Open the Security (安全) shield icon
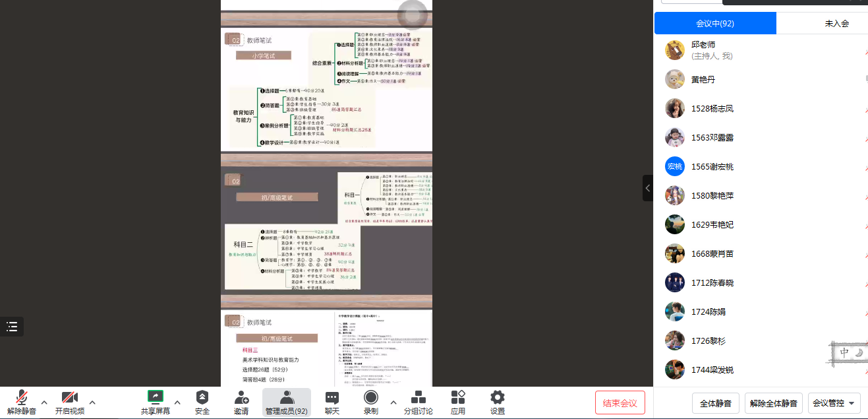 click(x=202, y=397)
